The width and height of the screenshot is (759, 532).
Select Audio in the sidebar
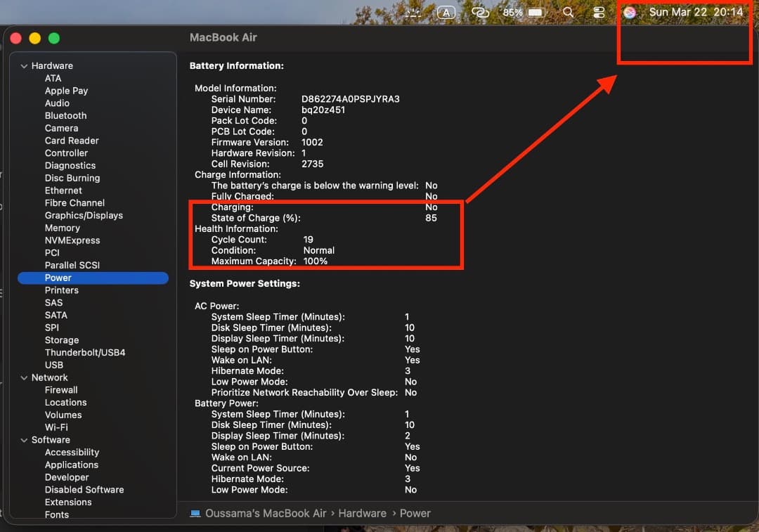pos(57,103)
